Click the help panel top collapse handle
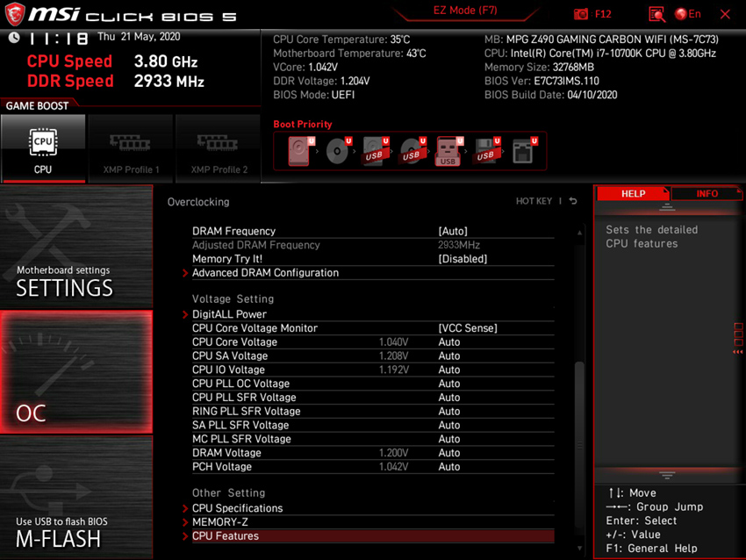Screen dimensions: 746x560 667,207
